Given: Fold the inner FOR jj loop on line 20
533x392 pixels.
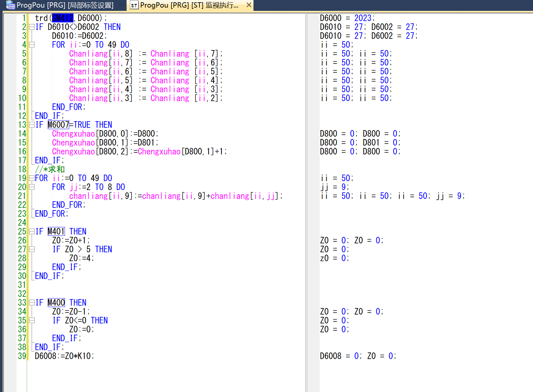Looking at the screenshot, I should (32, 187).
